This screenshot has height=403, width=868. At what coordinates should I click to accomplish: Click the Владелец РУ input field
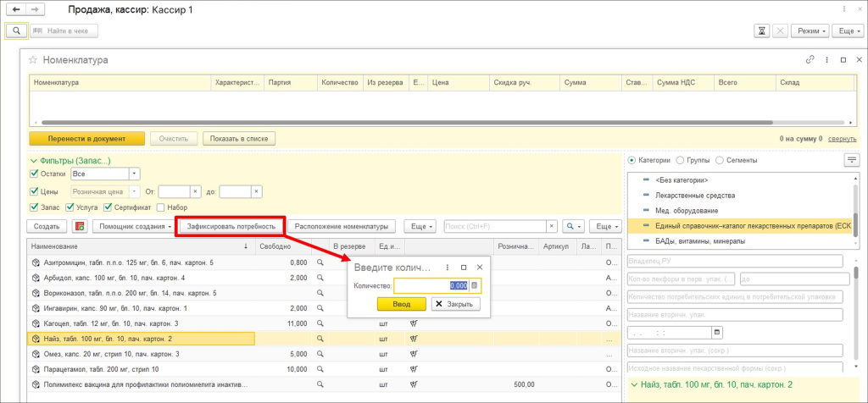click(734, 261)
